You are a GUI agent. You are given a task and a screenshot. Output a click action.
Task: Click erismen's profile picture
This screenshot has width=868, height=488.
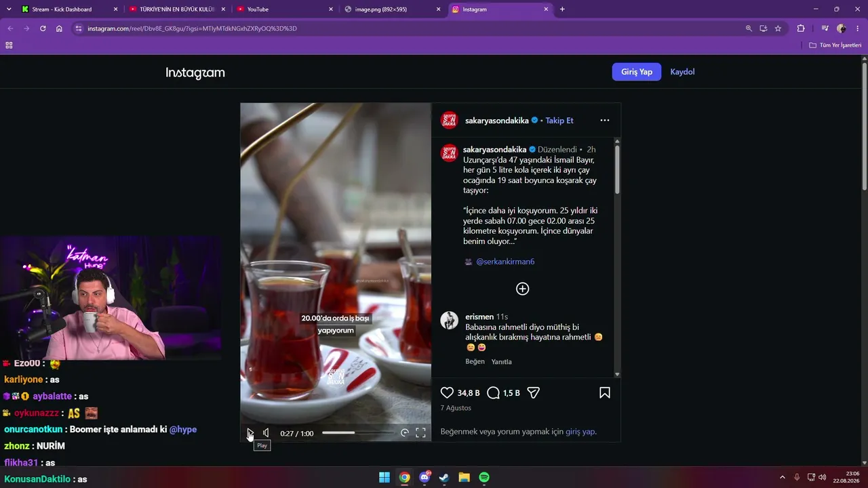pyautogui.click(x=449, y=320)
